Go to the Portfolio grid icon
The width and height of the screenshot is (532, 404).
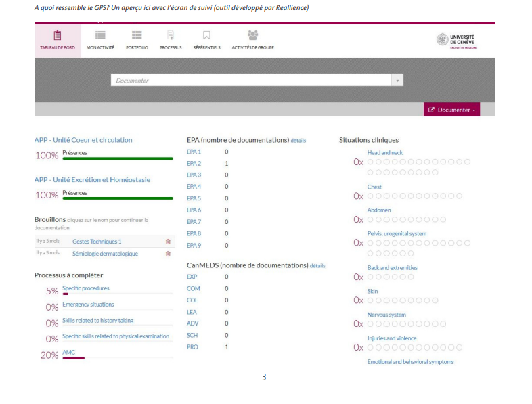(x=137, y=35)
